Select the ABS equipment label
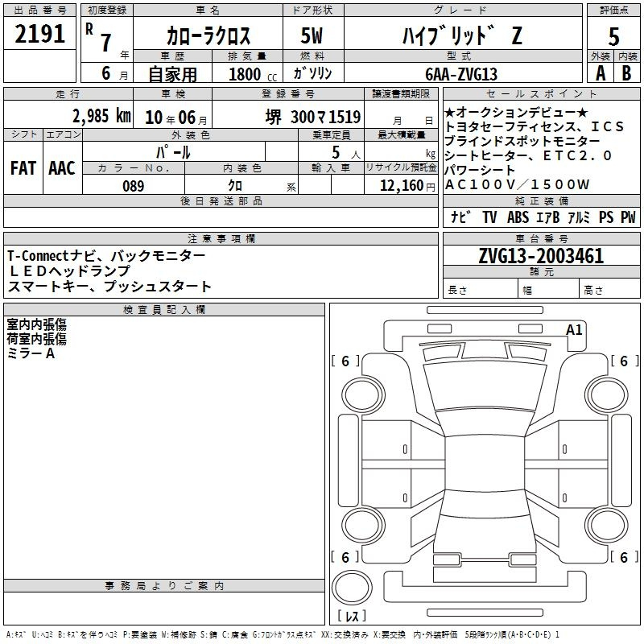 pos(518,217)
